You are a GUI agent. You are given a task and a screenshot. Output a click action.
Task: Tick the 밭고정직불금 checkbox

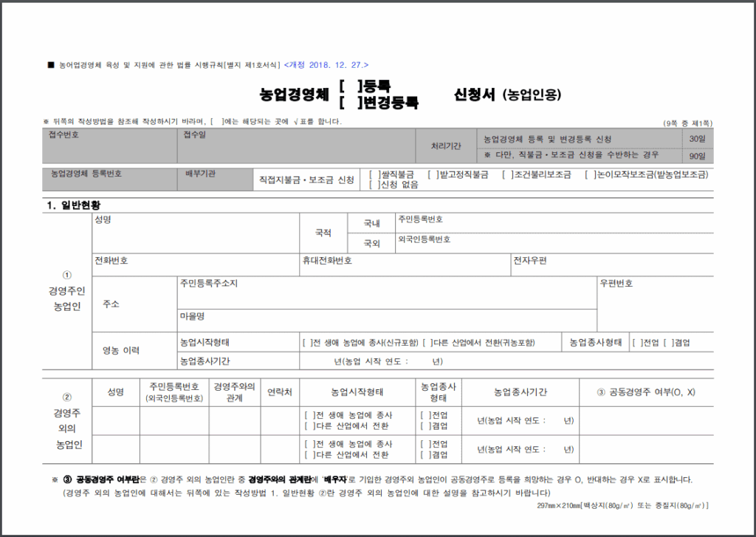432,175
